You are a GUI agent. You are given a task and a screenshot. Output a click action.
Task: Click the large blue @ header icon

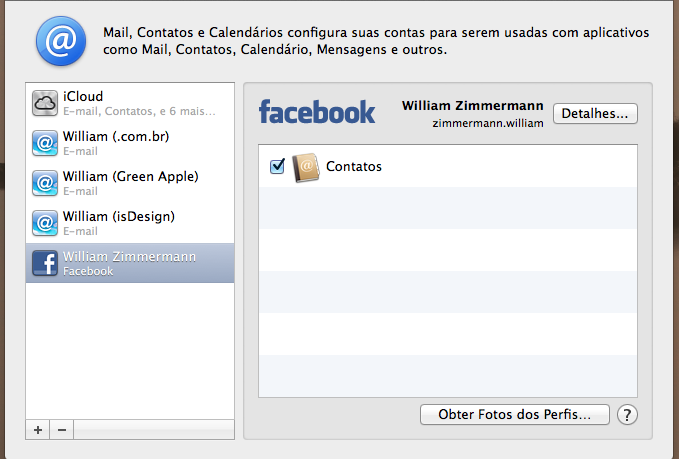(61, 41)
